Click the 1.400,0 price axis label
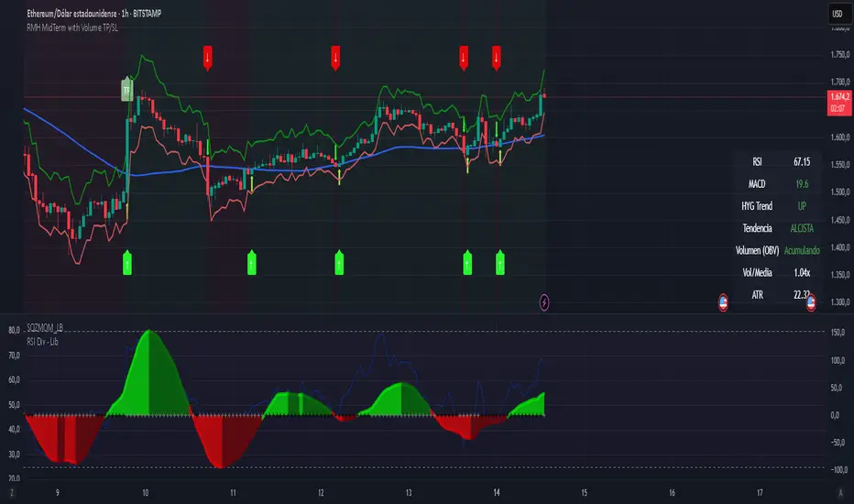Image resolution: width=854 pixels, height=504 pixels. point(840,247)
